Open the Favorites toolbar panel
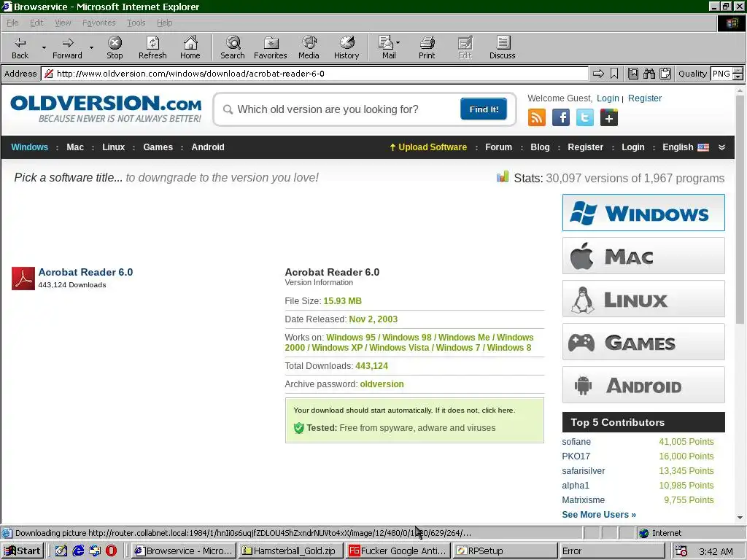747x560 pixels. (x=270, y=47)
